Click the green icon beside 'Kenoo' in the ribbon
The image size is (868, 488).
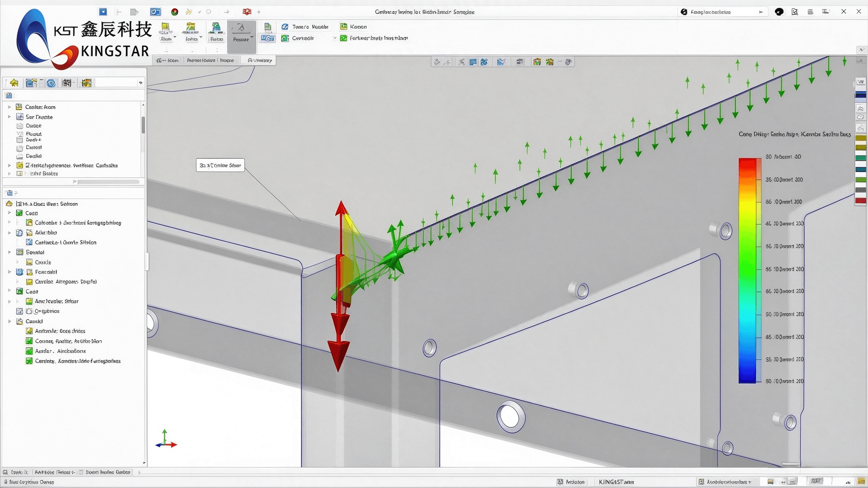[344, 27]
